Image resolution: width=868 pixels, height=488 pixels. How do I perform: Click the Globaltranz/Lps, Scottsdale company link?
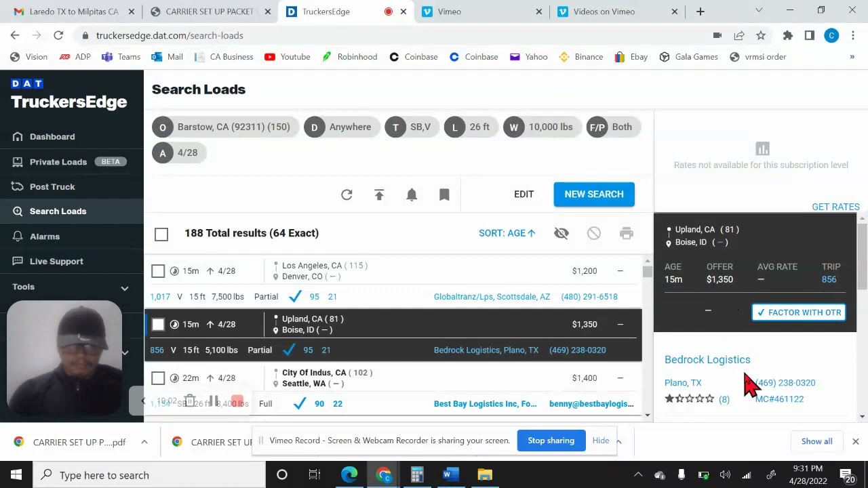[x=492, y=297]
